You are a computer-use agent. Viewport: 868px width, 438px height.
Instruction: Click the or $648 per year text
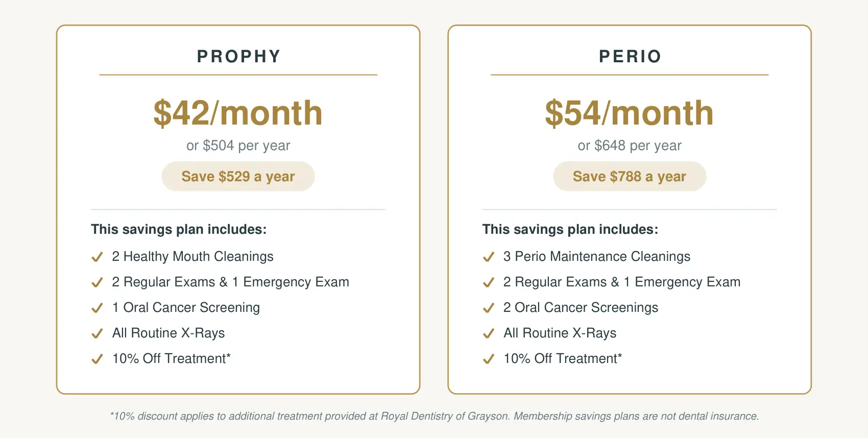click(x=630, y=145)
